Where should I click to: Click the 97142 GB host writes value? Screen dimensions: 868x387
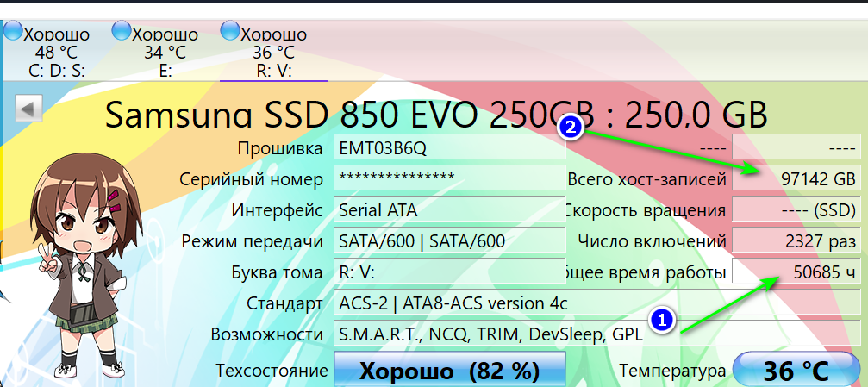click(796, 178)
